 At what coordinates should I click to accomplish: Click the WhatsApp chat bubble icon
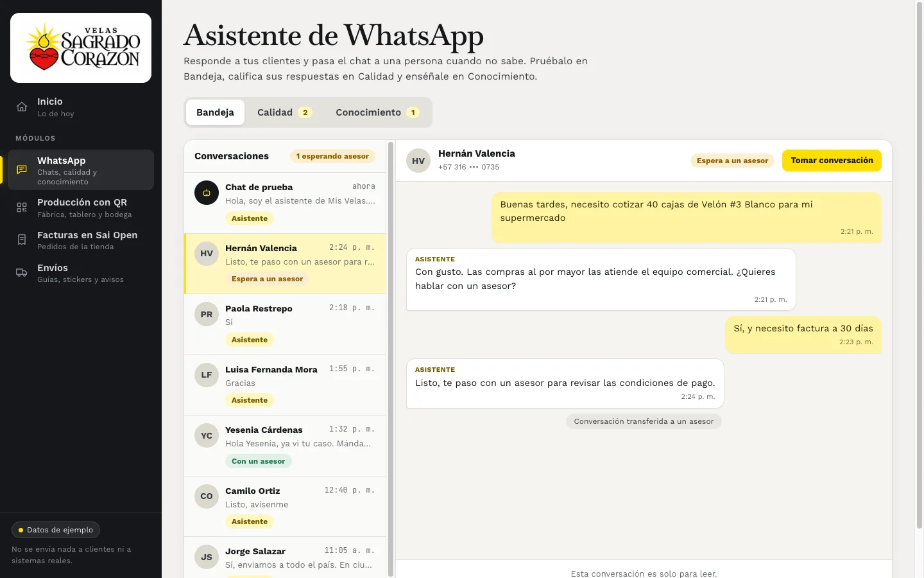click(x=22, y=170)
